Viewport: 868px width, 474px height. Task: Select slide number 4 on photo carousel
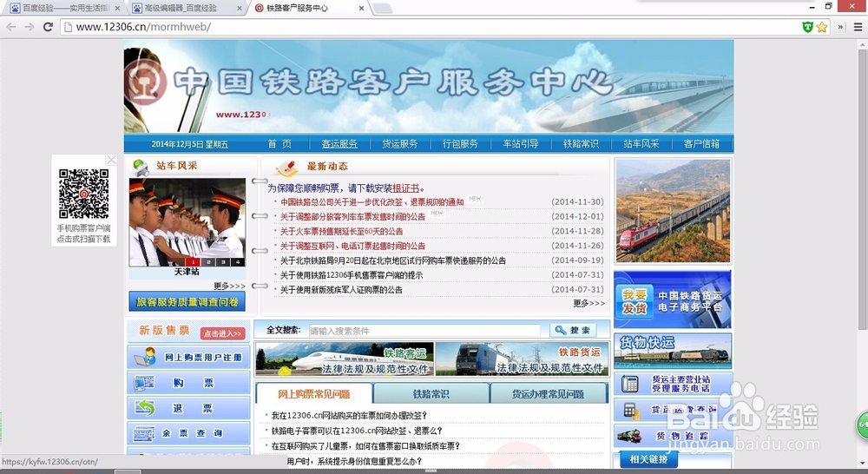tap(238, 262)
